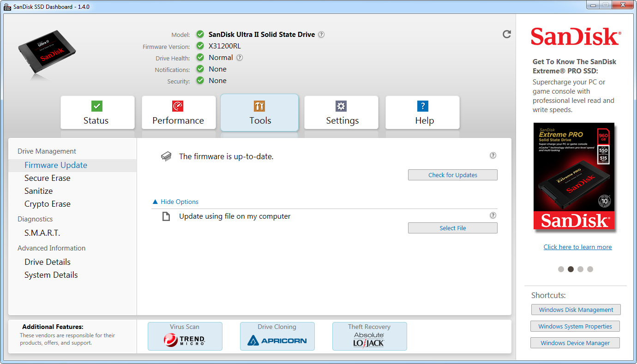The height and width of the screenshot is (364, 637).
Task: Click the help icon for firmware up-to-date
Action: pyautogui.click(x=493, y=155)
